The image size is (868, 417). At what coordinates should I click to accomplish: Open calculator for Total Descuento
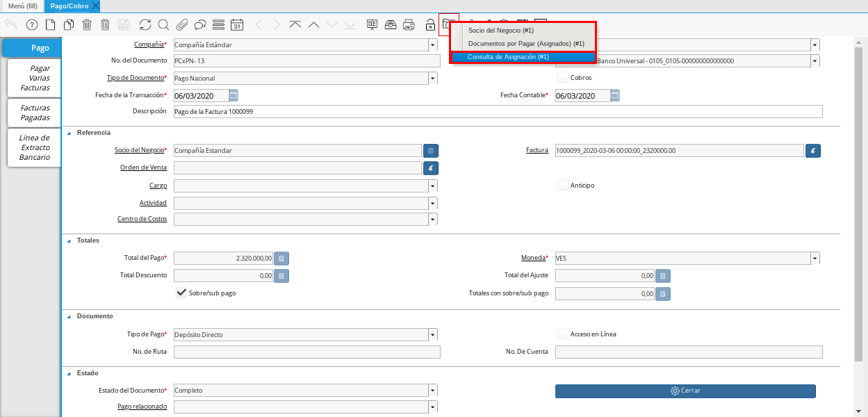[x=281, y=276]
